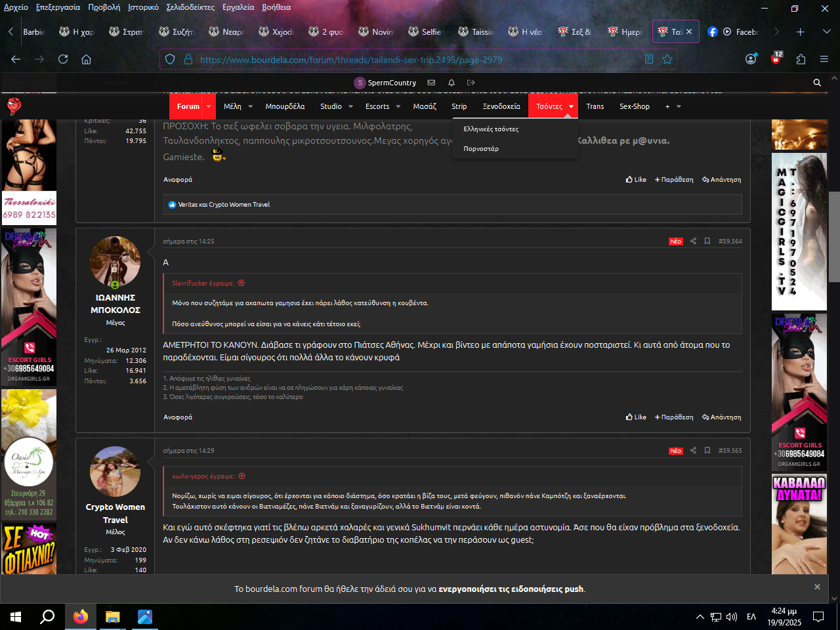Click Παράθεση on ΙΩΑΝΝΗΣ ΜΠΟΚΟΛΟΣ post
This screenshot has height=630, width=840.
click(674, 417)
